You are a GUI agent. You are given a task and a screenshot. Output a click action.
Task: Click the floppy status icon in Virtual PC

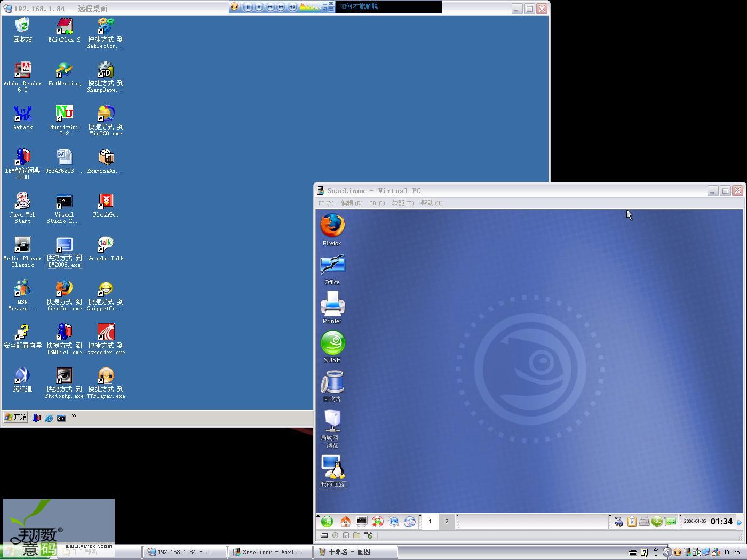pos(346,535)
